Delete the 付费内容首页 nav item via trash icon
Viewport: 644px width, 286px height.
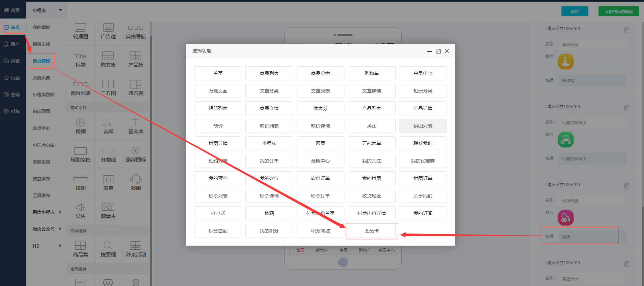click(x=626, y=108)
